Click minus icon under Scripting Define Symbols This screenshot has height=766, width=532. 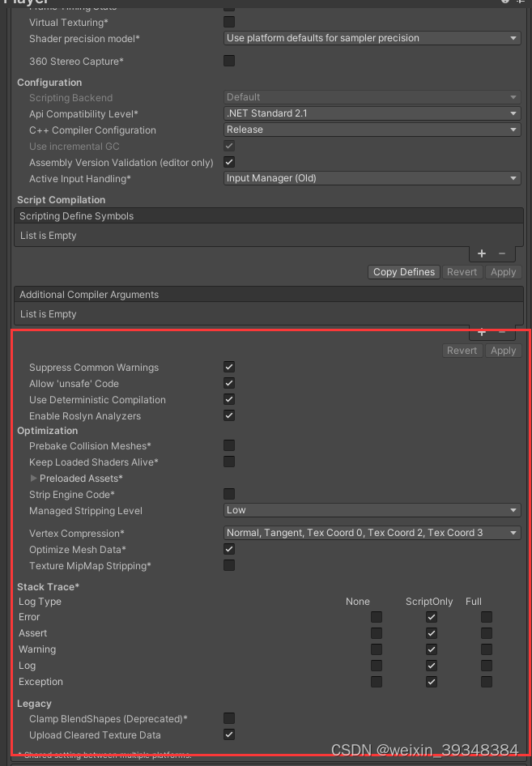point(500,253)
